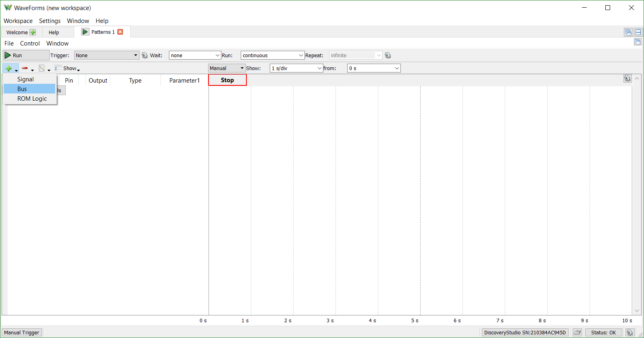644x338 pixels.
Task: Open the Patterns Window menu
Action: (57, 44)
